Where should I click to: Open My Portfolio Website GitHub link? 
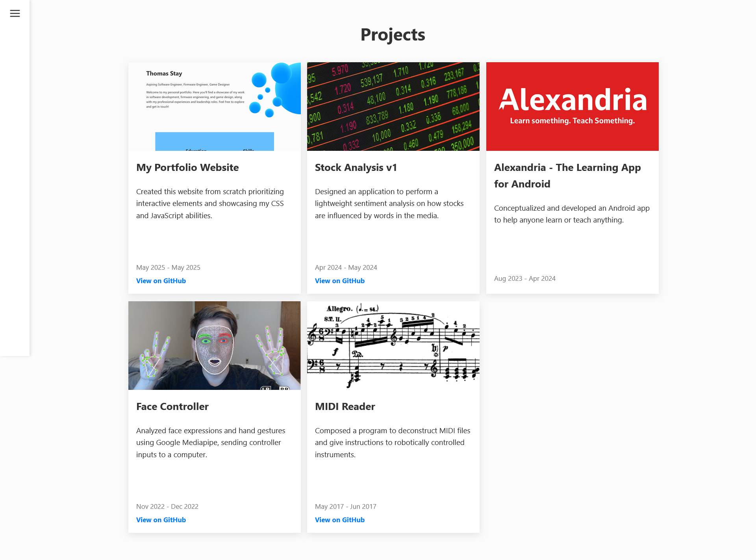161,281
